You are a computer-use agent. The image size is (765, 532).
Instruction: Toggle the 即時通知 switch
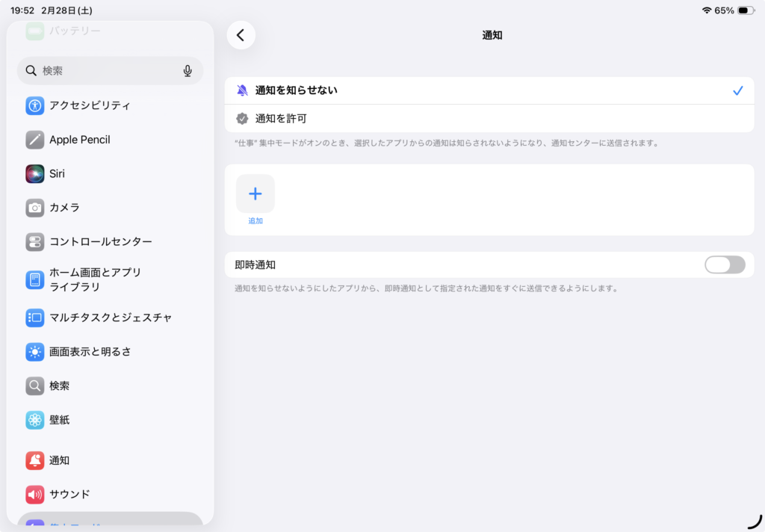point(724,265)
